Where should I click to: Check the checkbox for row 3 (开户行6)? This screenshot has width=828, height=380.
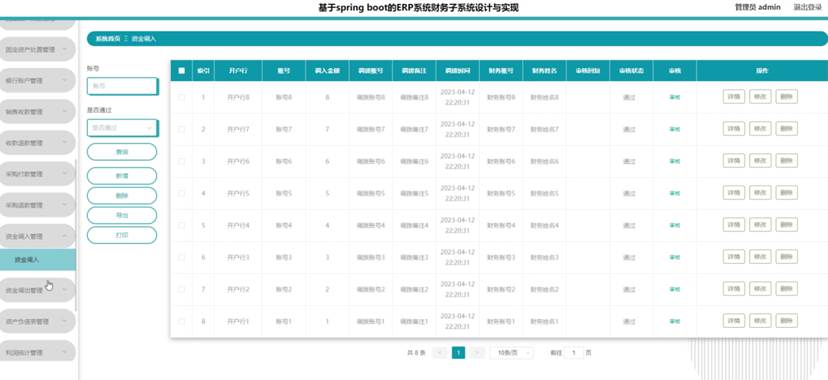182,162
